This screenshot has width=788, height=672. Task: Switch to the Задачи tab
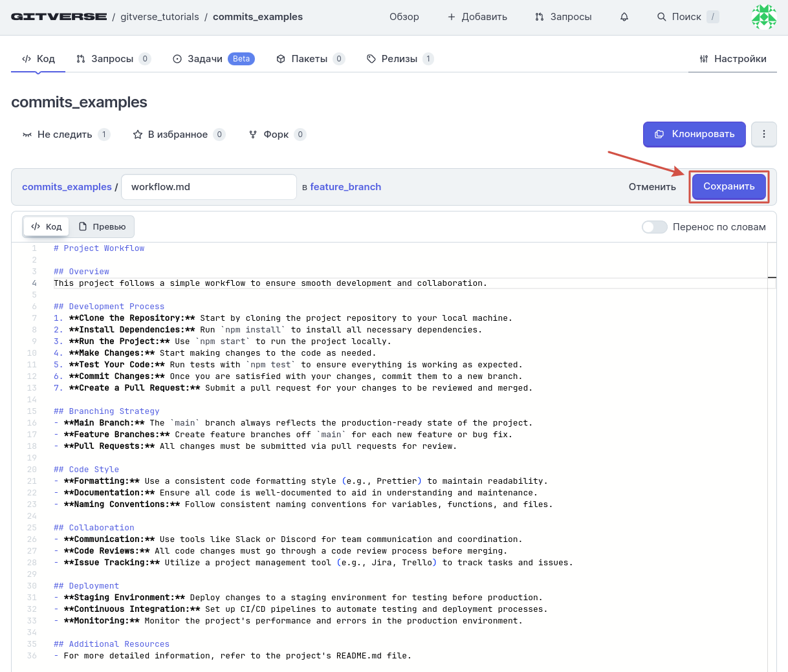(204, 59)
